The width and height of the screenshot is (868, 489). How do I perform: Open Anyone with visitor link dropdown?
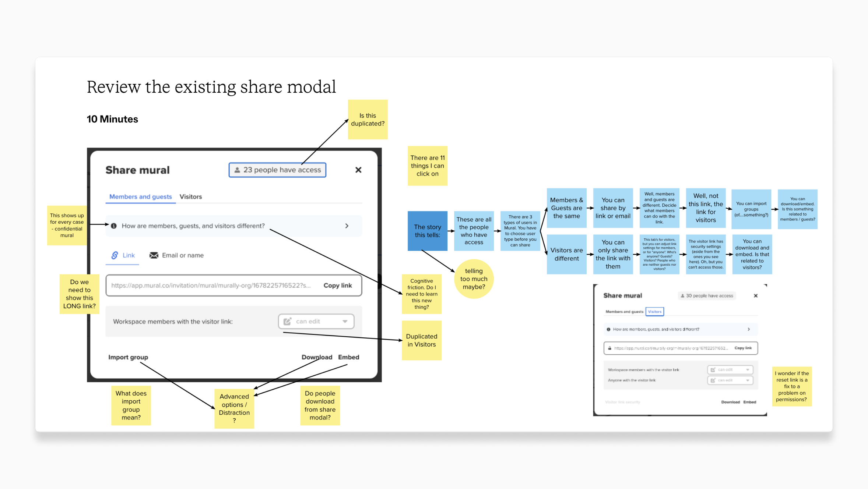(730, 380)
